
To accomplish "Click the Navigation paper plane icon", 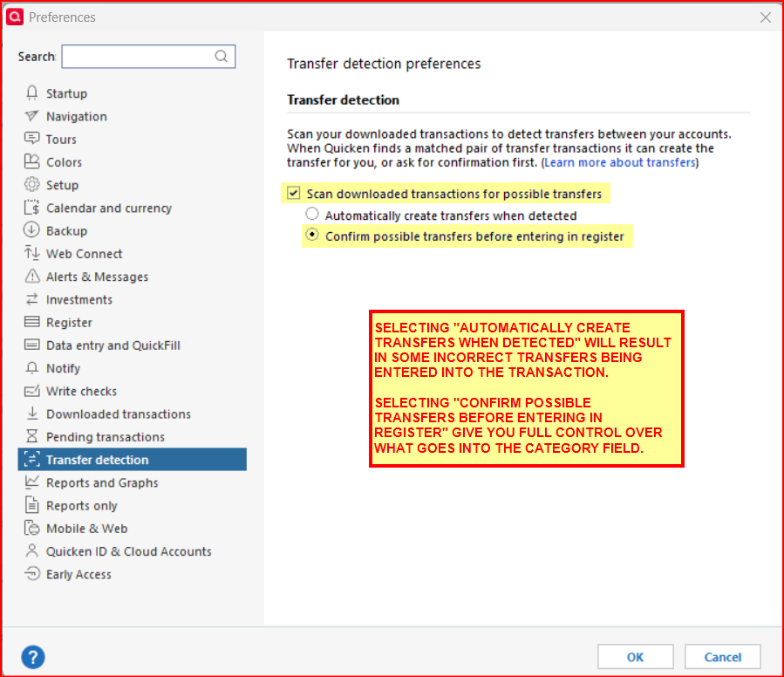I will tap(32, 116).
